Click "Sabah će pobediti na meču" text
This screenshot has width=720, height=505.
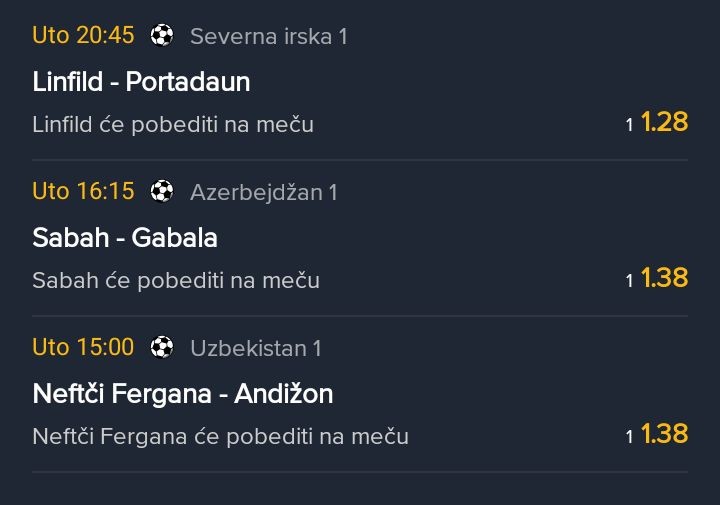pyautogui.click(x=176, y=281)
